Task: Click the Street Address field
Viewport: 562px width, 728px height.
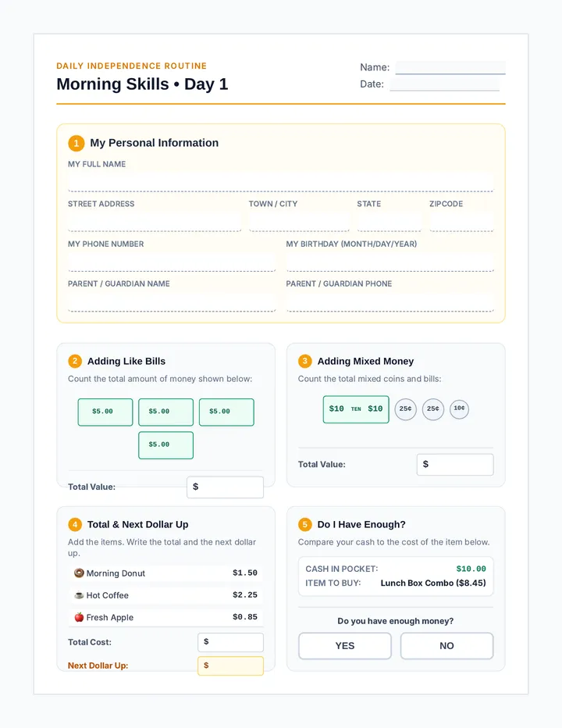Action: point(155,222)
